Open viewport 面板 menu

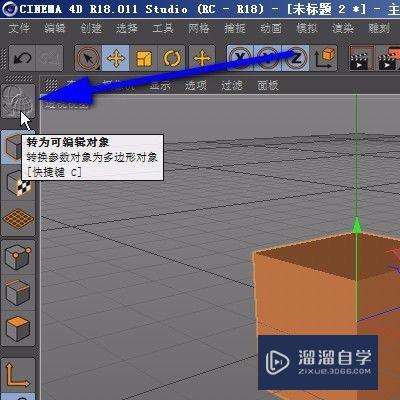tap(268, 86)
